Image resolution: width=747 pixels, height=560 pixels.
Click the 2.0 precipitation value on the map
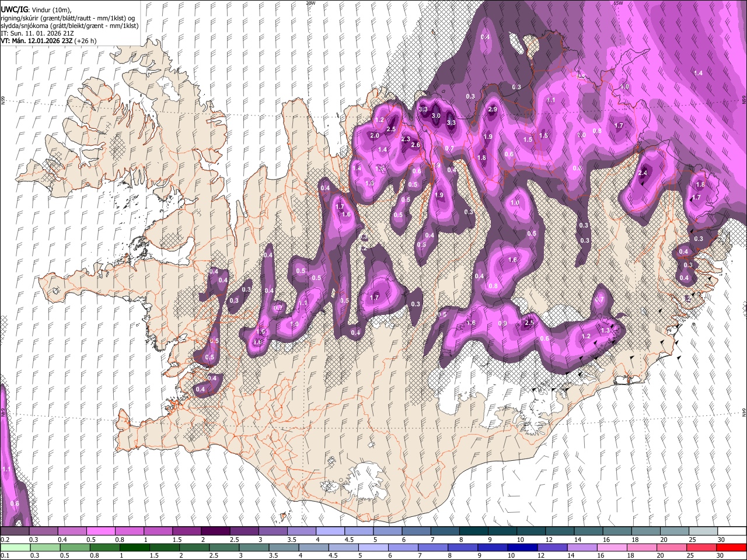click(375, 135)
